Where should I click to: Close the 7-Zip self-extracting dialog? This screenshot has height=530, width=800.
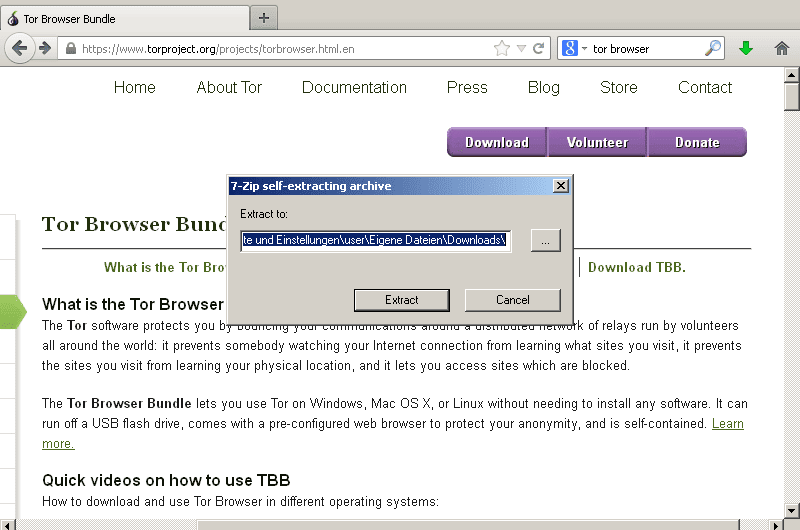(561, 186)
